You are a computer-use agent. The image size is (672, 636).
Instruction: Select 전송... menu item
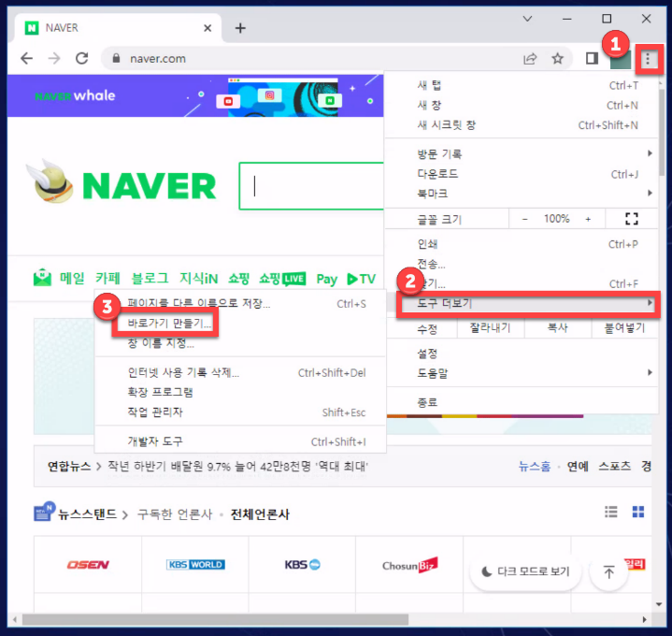522,264
